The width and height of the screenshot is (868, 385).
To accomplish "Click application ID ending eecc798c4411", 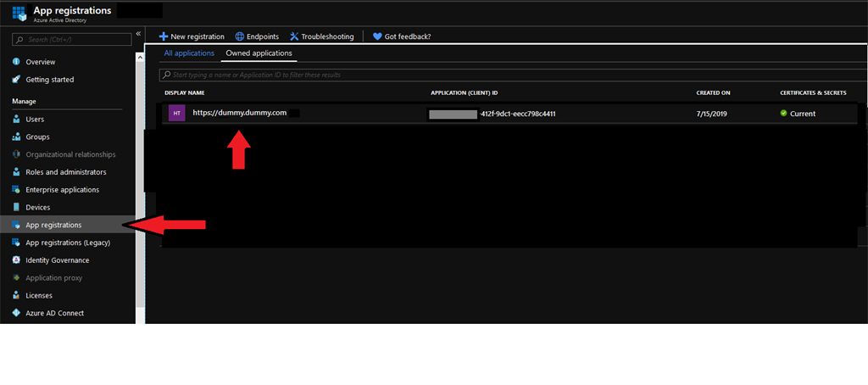I will [x=518, y=114].
